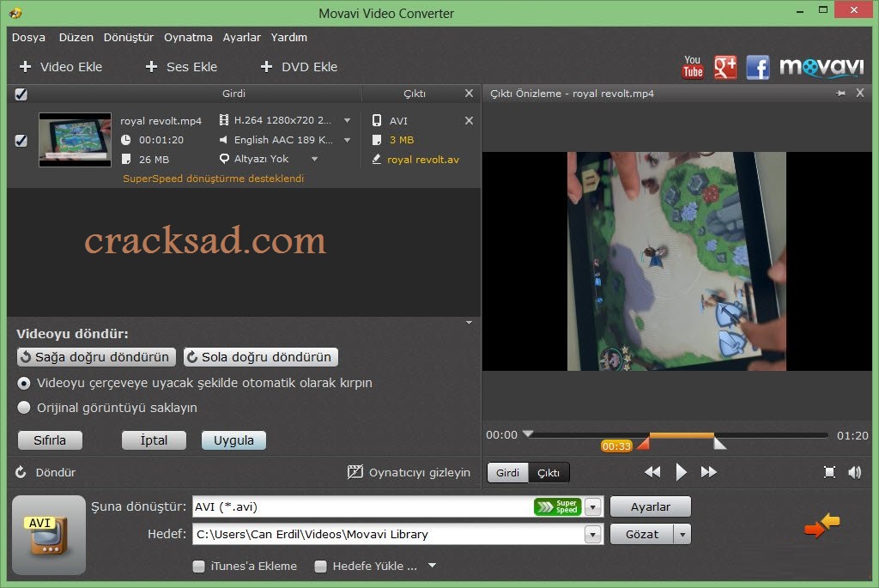Viewport: 879px width, 588px height.
Task: Click the Uygula button
Action: point(233,440)
